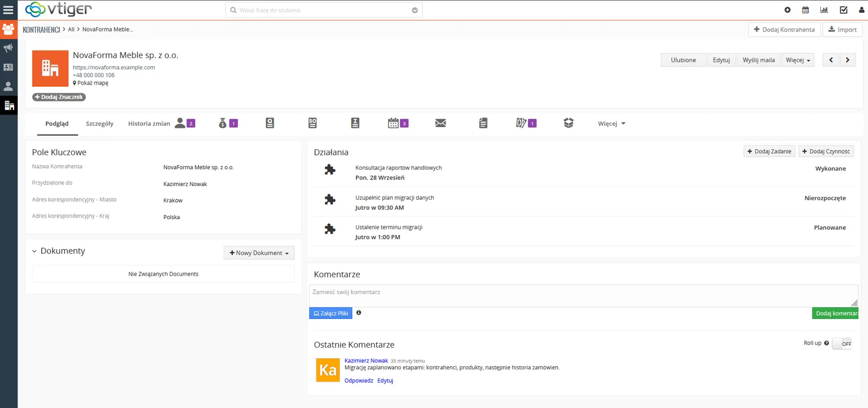Open the search field dropdown arrow
The image size is (868, 408).
tap(415, 10)
